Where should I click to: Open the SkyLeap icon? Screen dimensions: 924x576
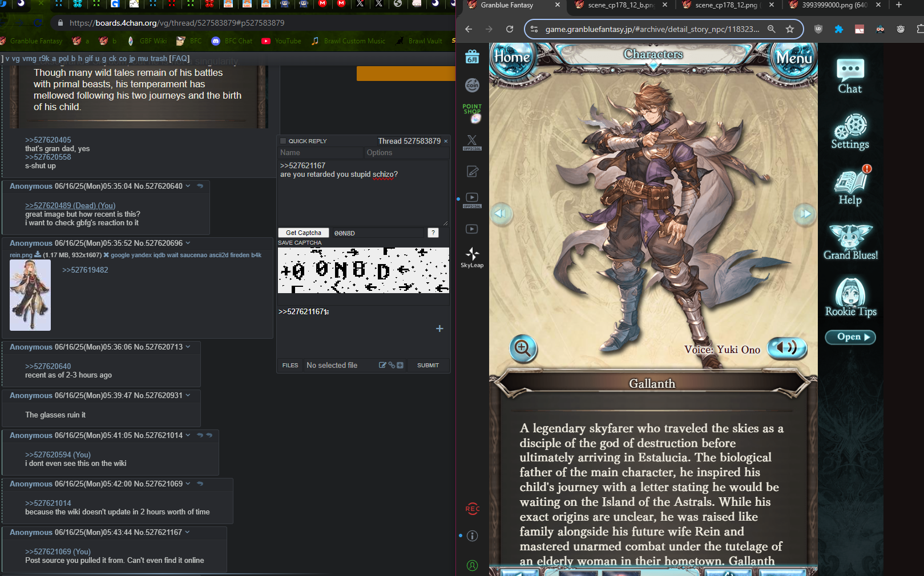tap(472, 258)
